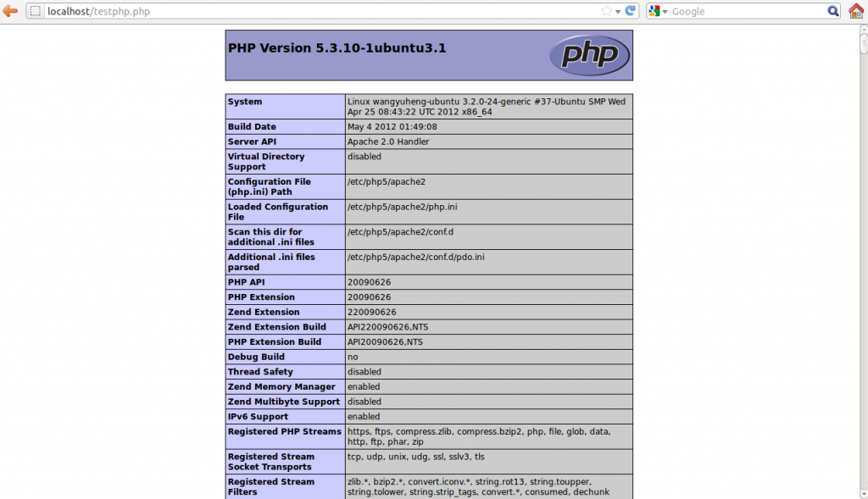Click the "Zend Extension Build" label

(277, 327)
